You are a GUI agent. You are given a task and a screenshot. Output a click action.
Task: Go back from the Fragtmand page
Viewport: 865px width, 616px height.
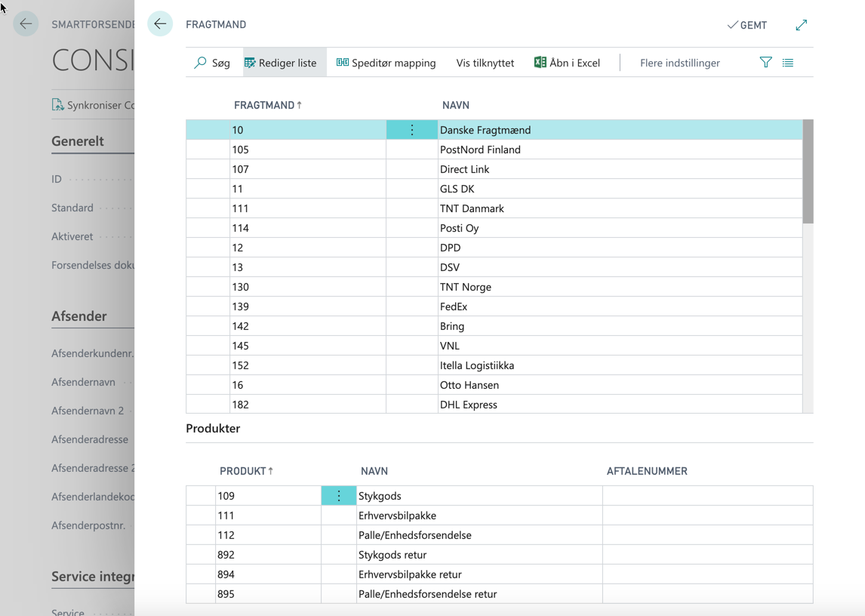pos(160,23)
